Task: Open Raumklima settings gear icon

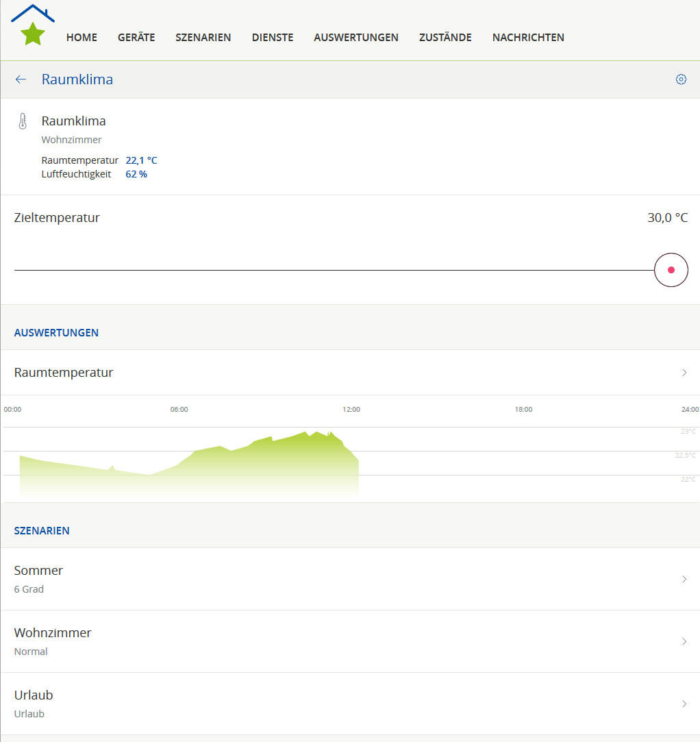Action: point(681,79)
